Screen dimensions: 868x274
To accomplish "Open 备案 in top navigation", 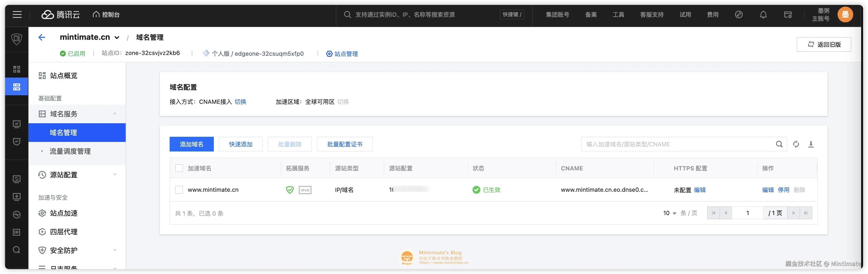I will click(591, 14).
